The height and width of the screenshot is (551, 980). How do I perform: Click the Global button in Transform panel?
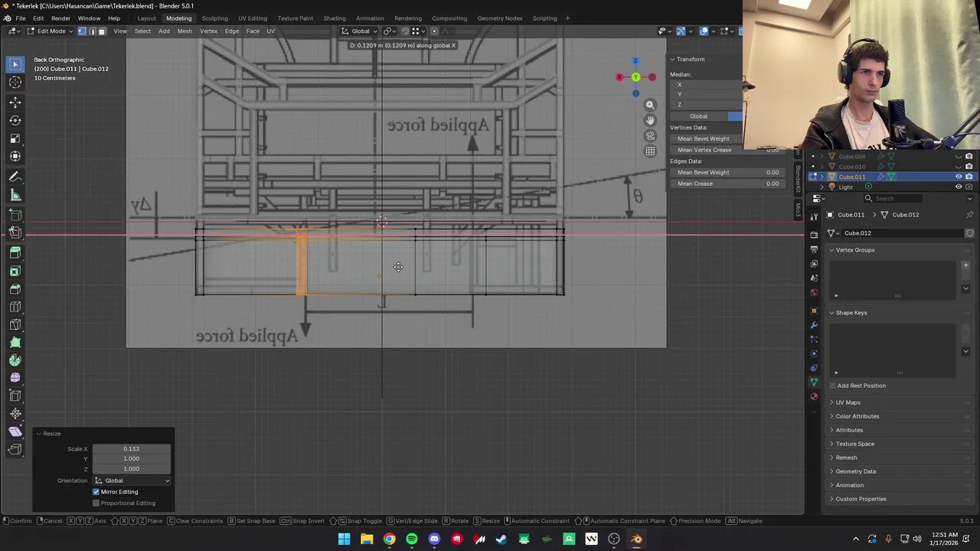coord(698,116)
